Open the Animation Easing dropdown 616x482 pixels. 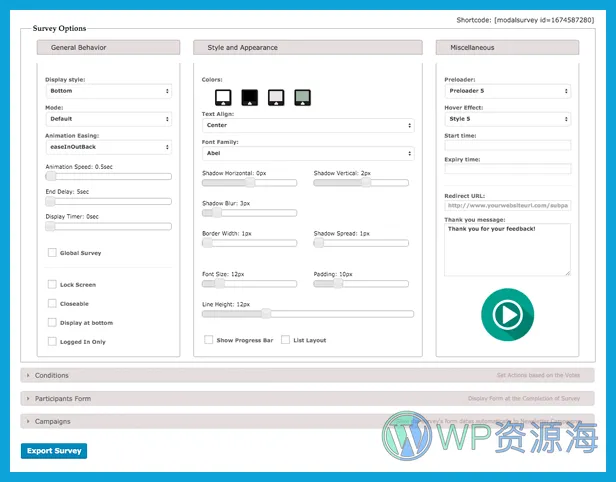pos(108,147)
